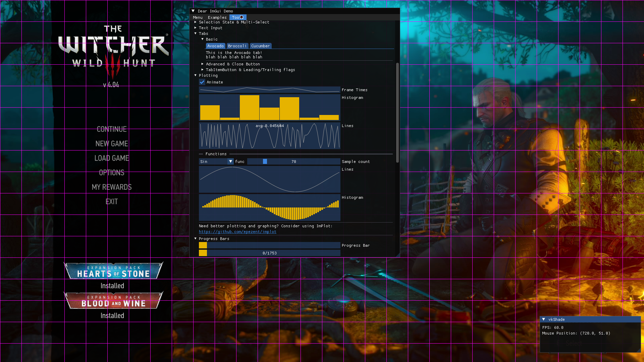Switch to the Broccoli tab
Image resolution: width=644 pixels, height=362 pixels.
[x=237, y=46]
